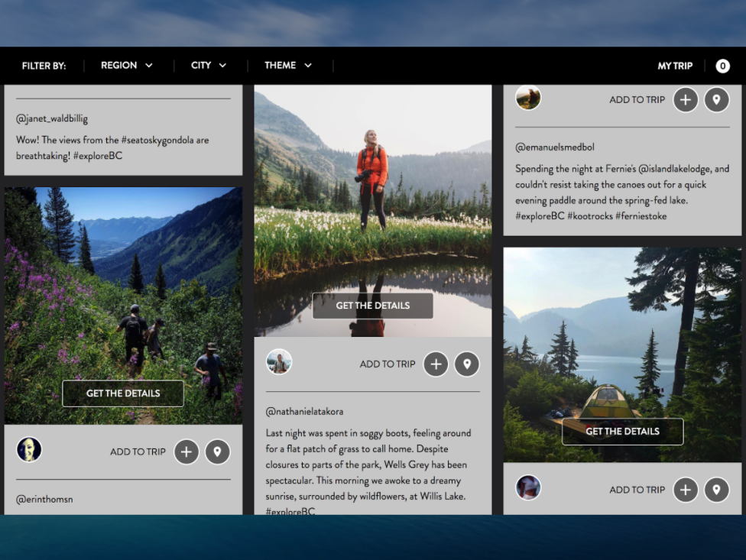Click the #ferniestoke hashtag
The height and width of the screenshot is (560, 746).
point(641,216)
